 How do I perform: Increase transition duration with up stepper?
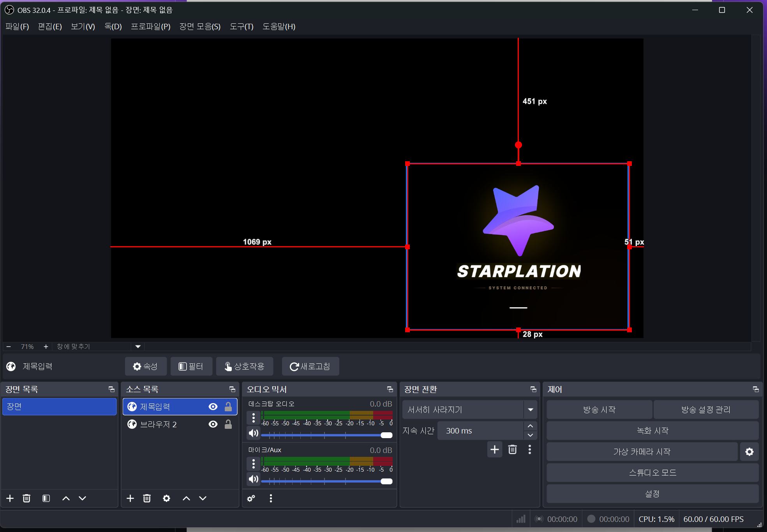click(x=530, y=426)
